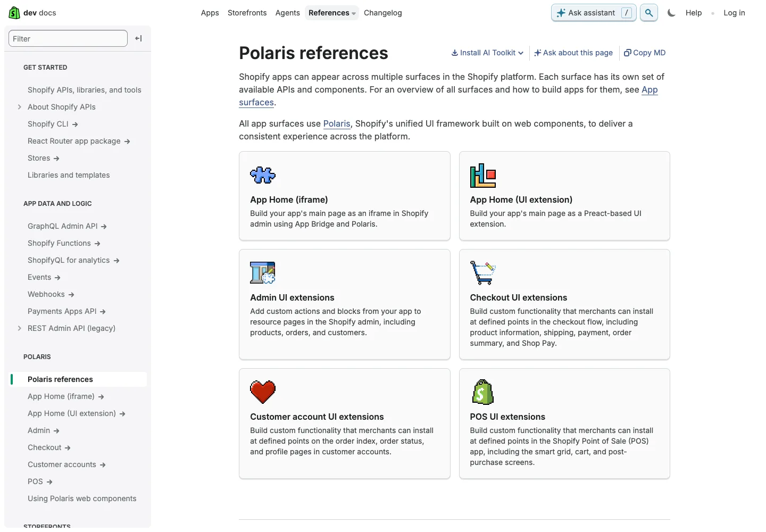This screenshot has height=532, width=766.
Task: Follow the Polaris link in the paragraph
Action: coord(337,123)
